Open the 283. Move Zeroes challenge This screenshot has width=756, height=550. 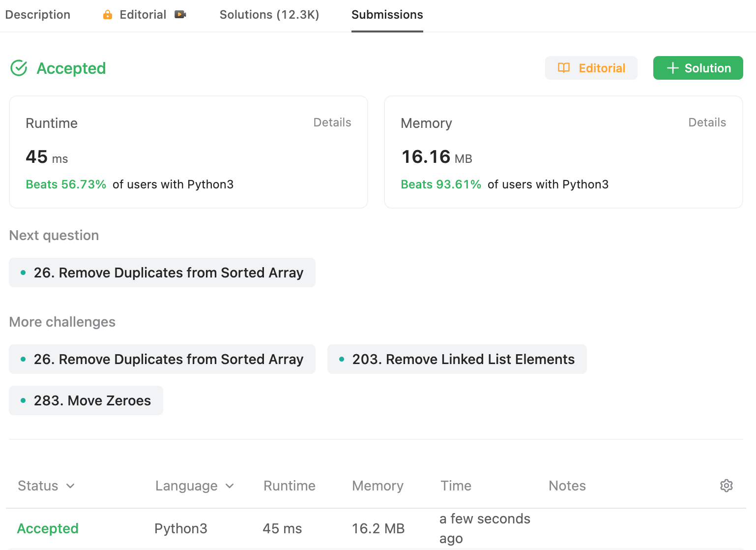point(86,400)
